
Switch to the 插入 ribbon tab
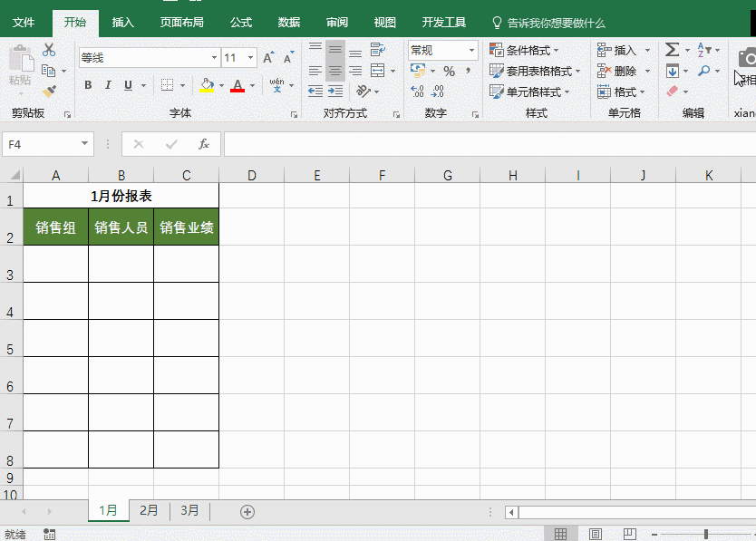pyautogui.click(x=122, y=22)
